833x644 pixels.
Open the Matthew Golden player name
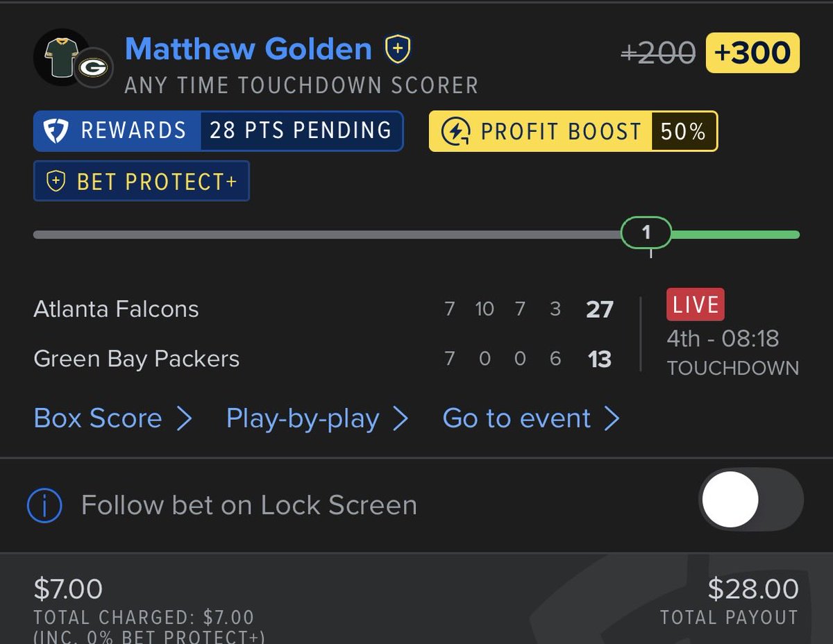pyautogui.click(x=249, y=49)
